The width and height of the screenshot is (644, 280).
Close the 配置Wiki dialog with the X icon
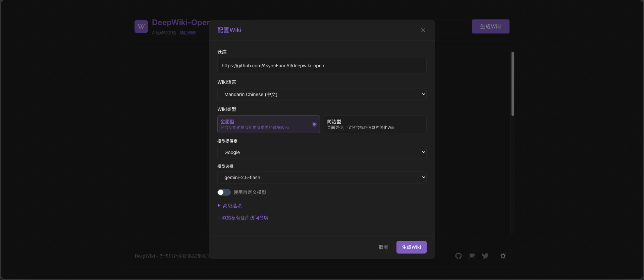coord(423,30)
